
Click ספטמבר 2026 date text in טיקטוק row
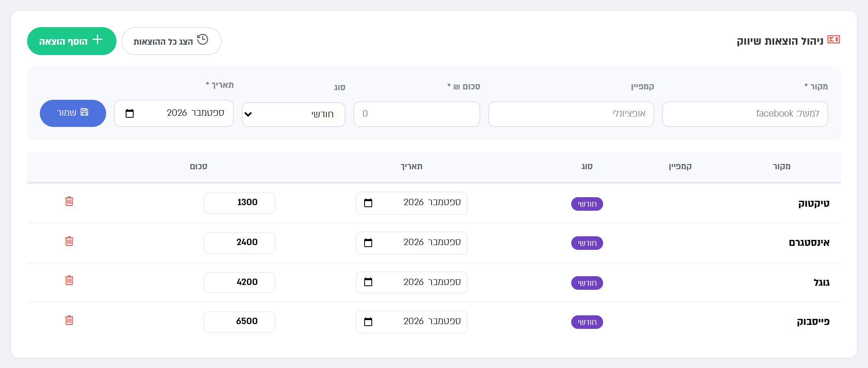coord(432,202)
